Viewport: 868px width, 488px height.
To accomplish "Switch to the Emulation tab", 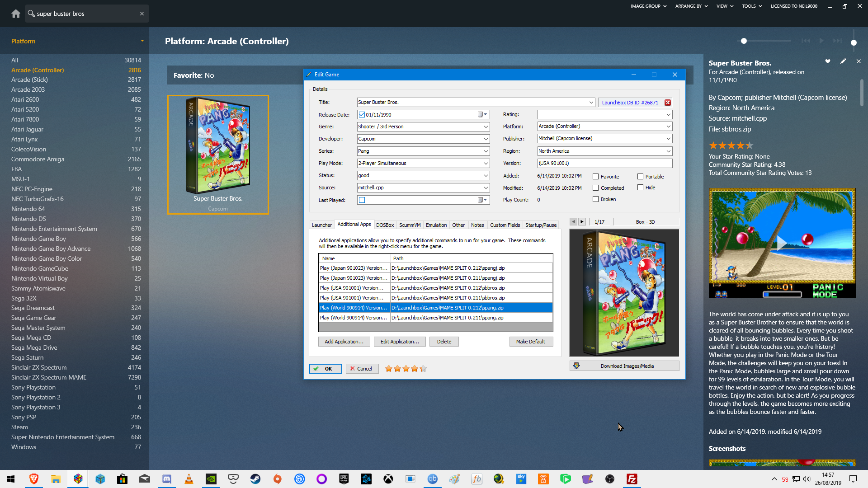I will [436, 225].
